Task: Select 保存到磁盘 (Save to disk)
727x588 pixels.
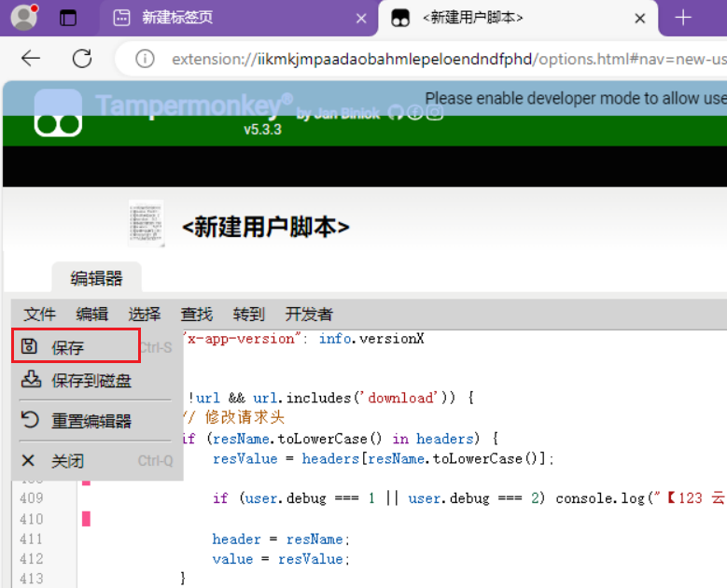Action: click(91, 380)
